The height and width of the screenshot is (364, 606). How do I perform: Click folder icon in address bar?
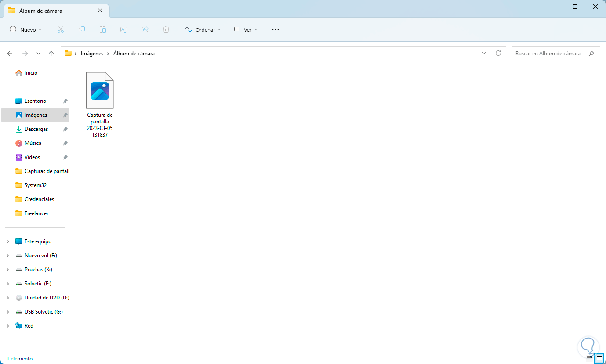[68, 53]
